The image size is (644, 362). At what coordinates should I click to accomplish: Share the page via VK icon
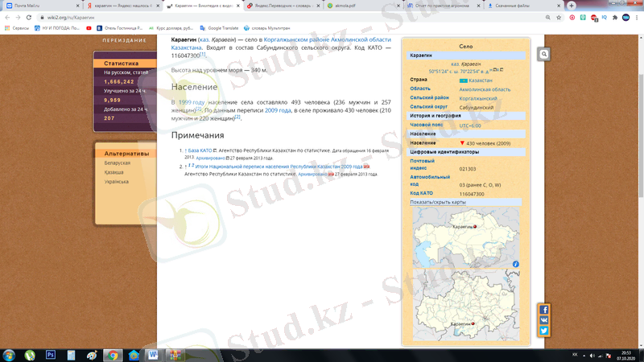pos(544,320)
